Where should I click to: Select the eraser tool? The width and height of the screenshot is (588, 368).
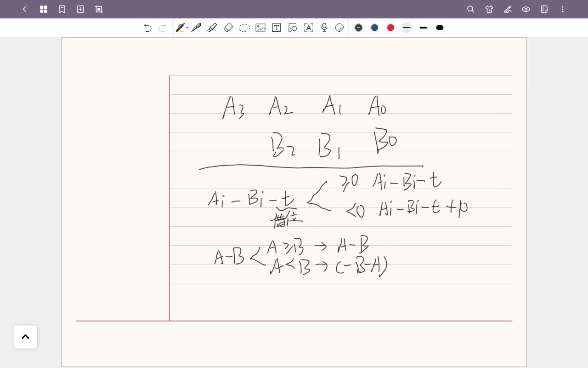(x=228, y=28)
